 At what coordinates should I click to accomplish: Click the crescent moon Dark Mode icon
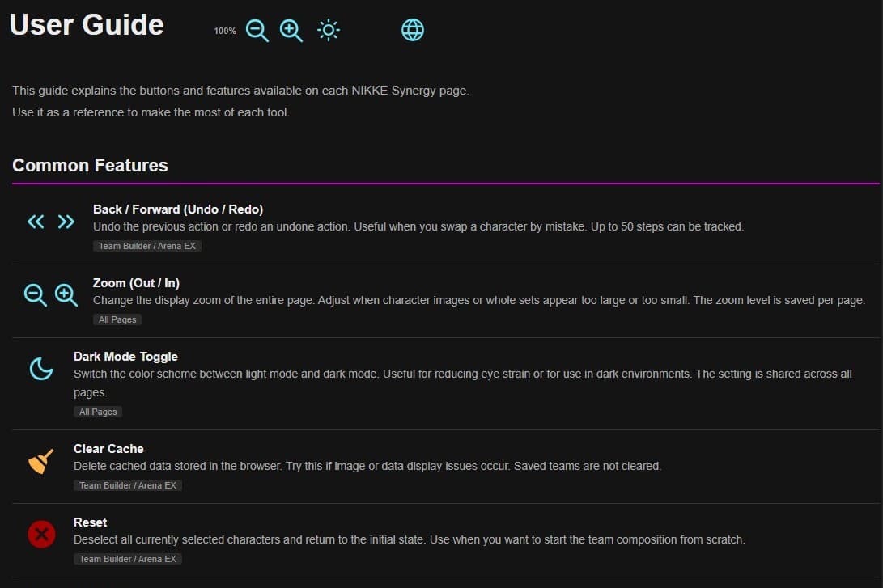coord(41,369)
